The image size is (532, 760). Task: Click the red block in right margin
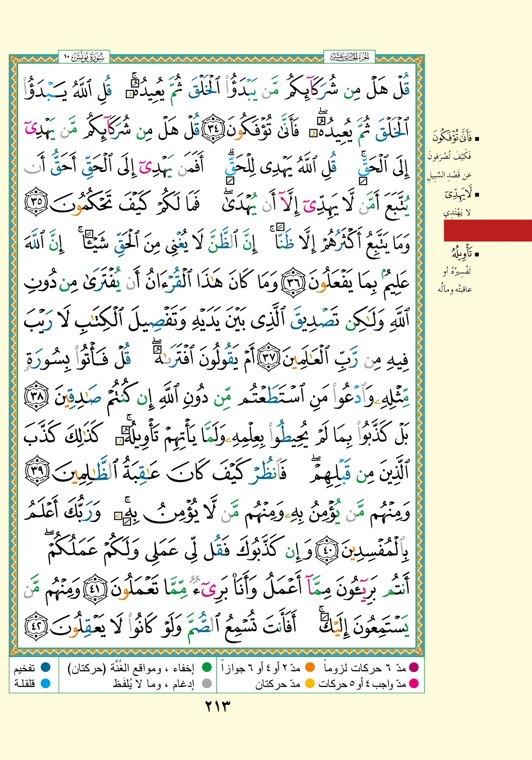[x=487, y=230]
